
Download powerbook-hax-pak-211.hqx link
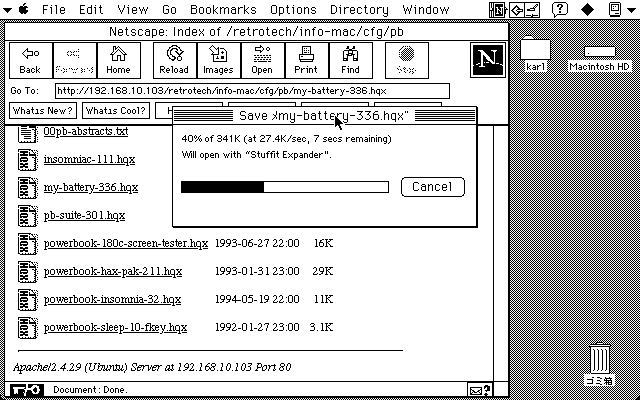point(113,271)
